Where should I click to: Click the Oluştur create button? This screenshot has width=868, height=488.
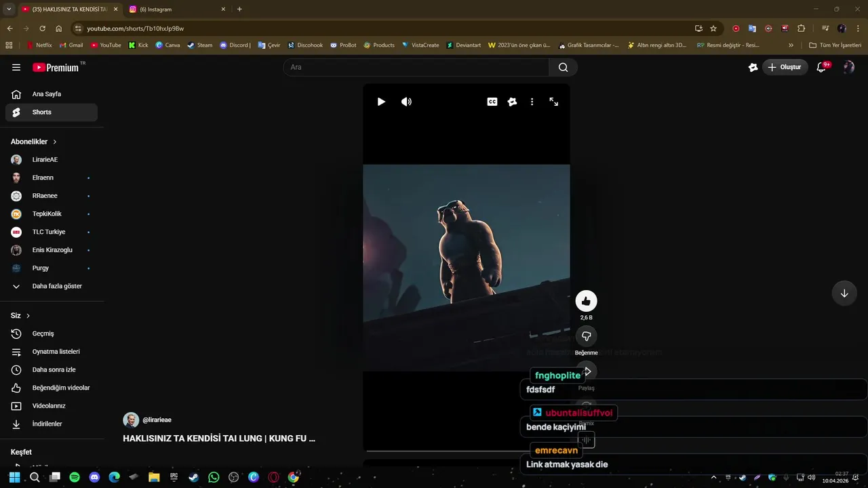point(785,67)
